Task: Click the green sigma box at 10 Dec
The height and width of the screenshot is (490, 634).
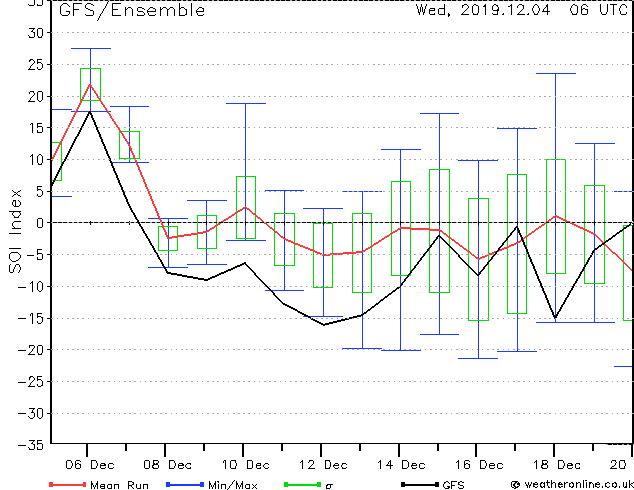Action: (x=246, y=207)
